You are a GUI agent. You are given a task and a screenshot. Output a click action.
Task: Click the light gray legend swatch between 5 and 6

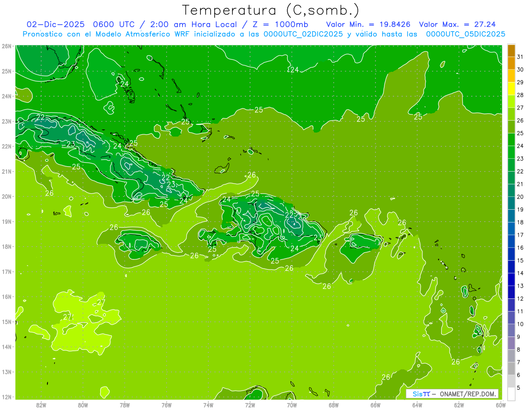point(511,381)
